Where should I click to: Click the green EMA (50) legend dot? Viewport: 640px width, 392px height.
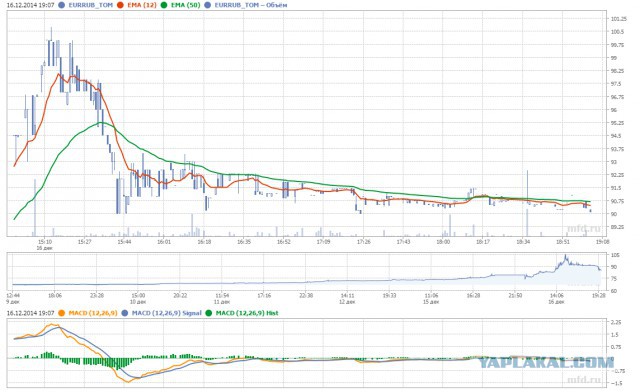tap(164, 5)
